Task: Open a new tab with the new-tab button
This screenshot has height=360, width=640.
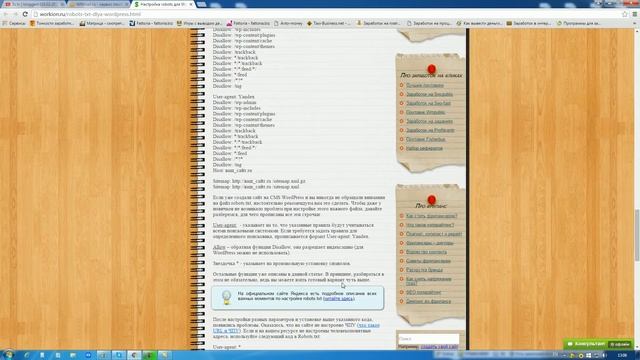Action: point(202,4)
